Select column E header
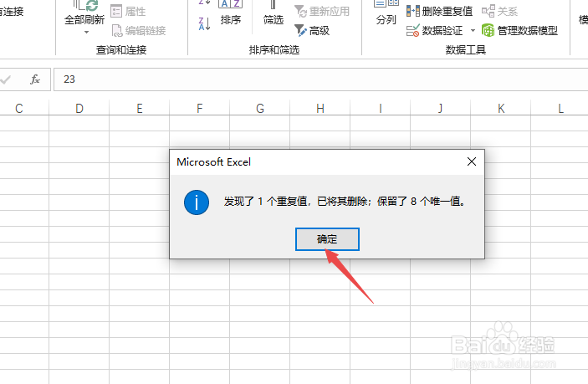The height and width of the screenshot is (384, 588). 140,109
